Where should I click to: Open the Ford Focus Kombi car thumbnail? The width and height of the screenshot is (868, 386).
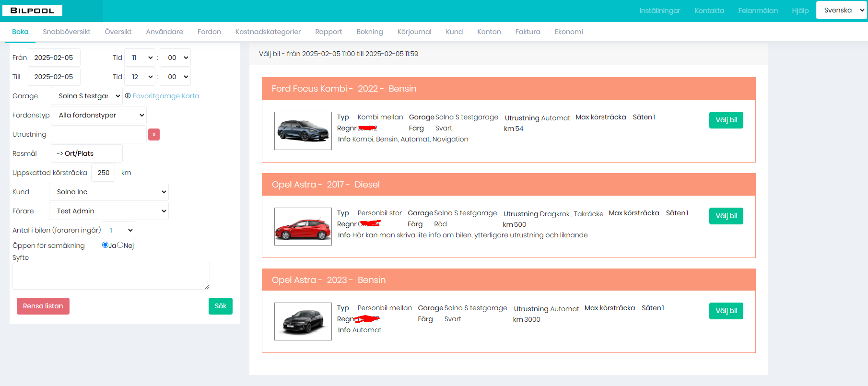click(303, 131)
